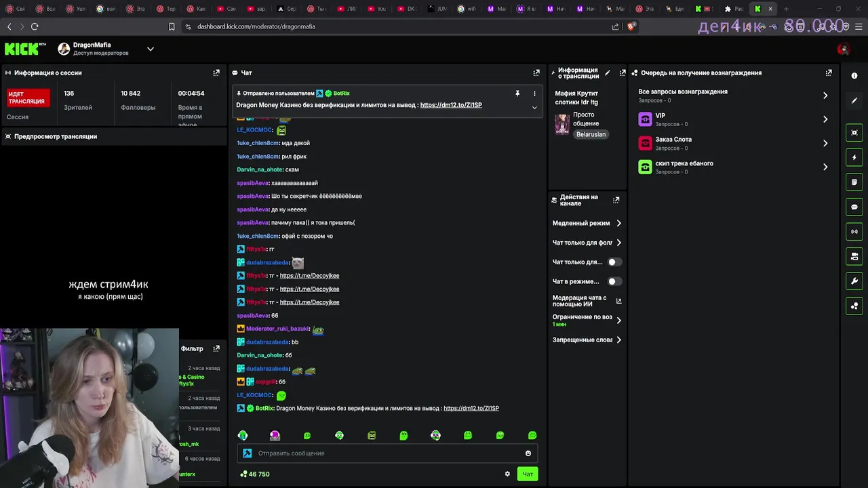Open the wrench tools sidebar icon
868x488 pixels.
pyautogui.click(x=854, y=281)
